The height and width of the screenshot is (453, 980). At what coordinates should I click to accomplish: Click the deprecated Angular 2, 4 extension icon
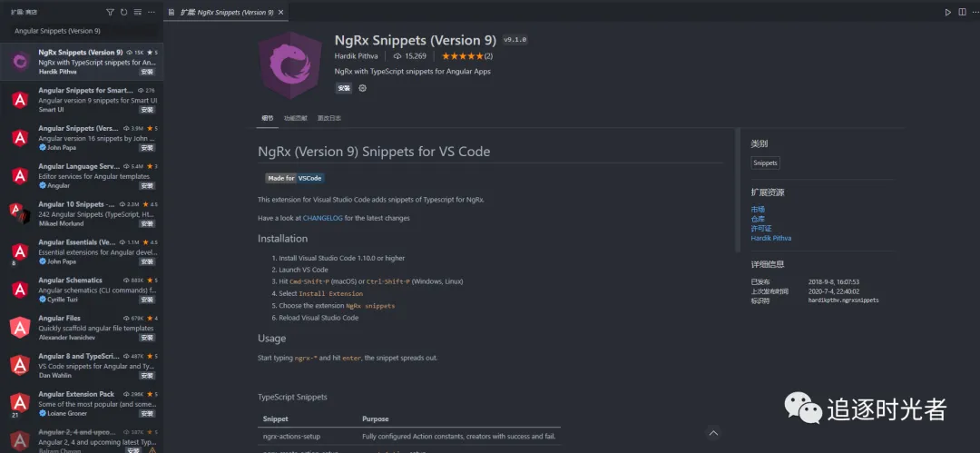tap(20, 441)
